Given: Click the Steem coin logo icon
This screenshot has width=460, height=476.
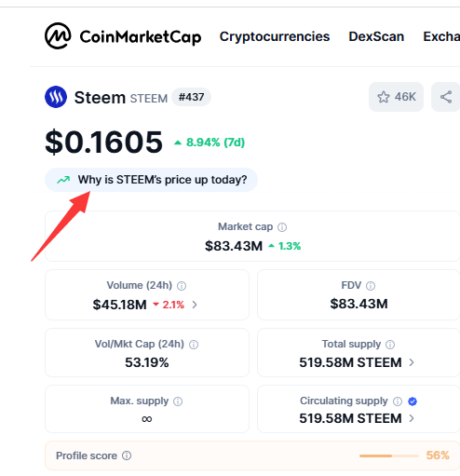Looking at the screenshot, I should coord(56,97).
